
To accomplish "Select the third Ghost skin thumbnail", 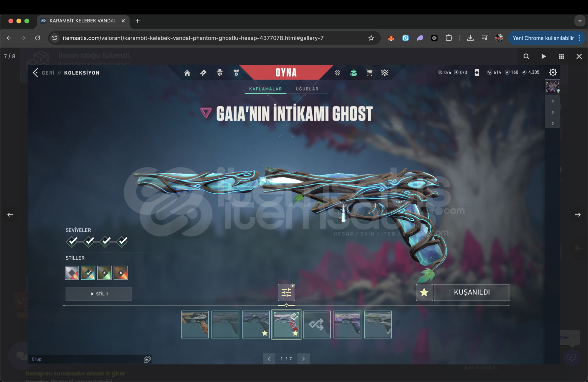I will (x=256, y=325).
